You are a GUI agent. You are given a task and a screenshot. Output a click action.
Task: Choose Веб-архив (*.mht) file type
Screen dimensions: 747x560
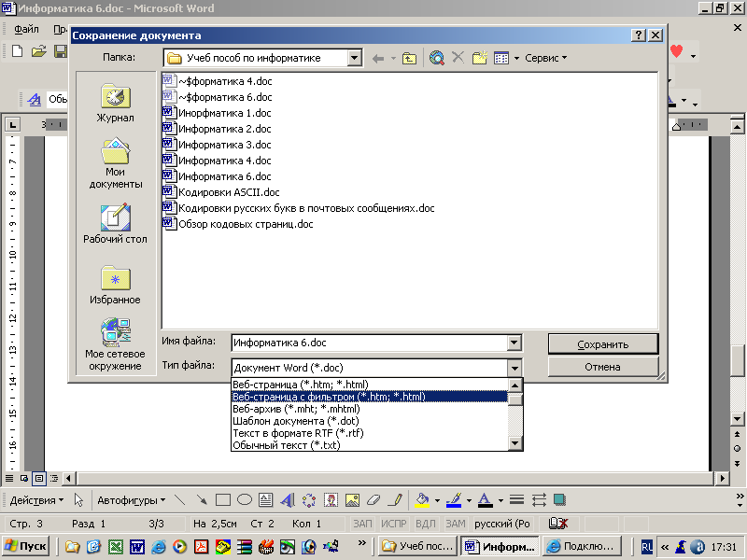[x=369, y=409]
